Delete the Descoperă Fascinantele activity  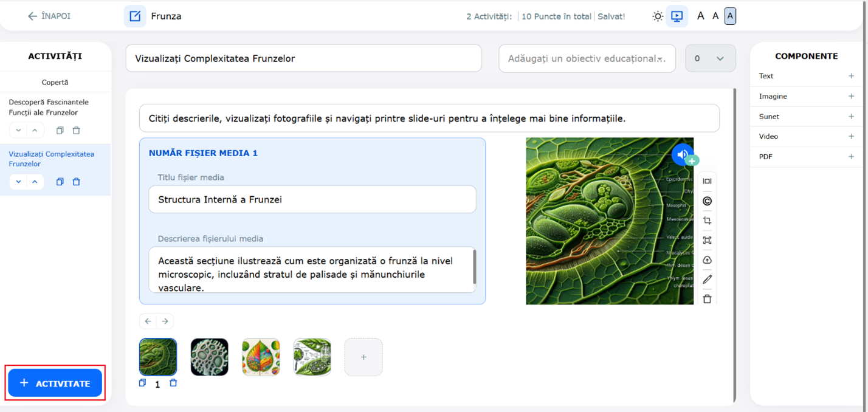(77, 131)
